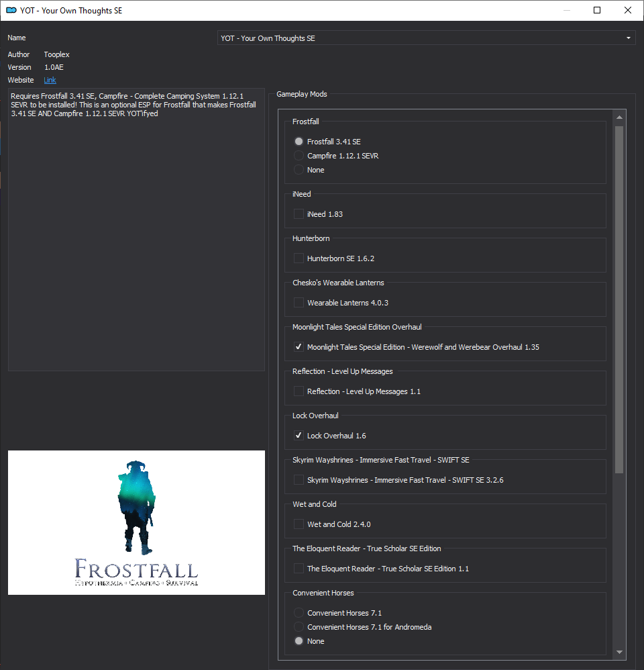This screenshot has width=644, height=670.
Task: Click the scroll down arrow in mod list
Action: pos(619,652)
